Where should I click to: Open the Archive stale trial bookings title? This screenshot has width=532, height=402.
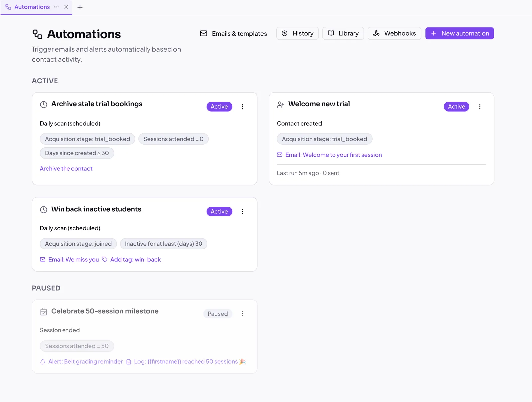tap(97, 104)
